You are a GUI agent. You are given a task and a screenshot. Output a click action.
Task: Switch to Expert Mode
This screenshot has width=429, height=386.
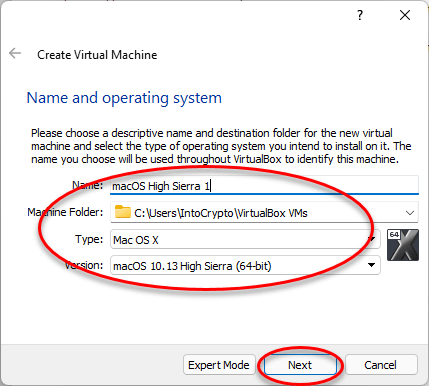click(x=219, y=365)
